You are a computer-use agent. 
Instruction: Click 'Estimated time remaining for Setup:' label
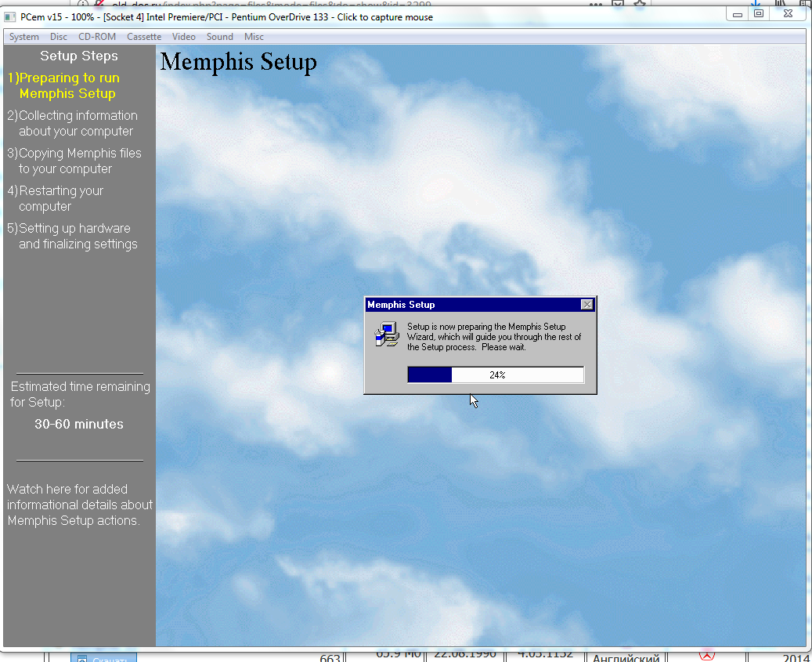click(x=81, y=394)
